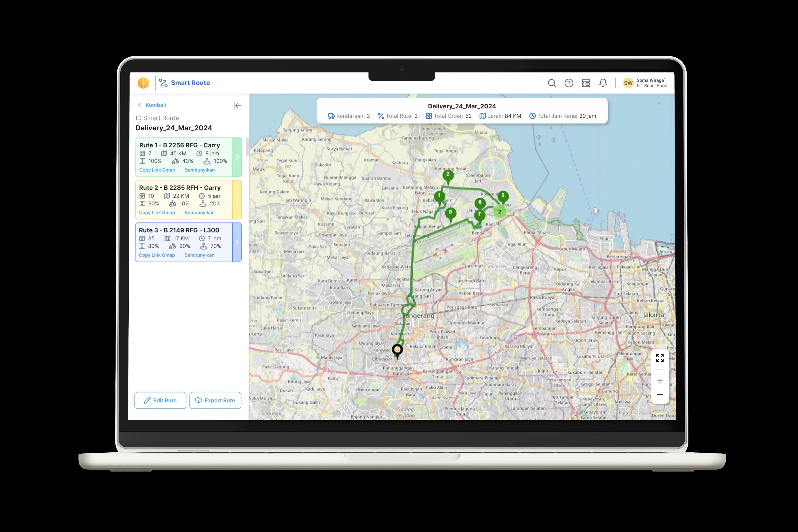Click the help question mark icon
The height and width of the screenshot is (532, 798).
pos(569,83)
